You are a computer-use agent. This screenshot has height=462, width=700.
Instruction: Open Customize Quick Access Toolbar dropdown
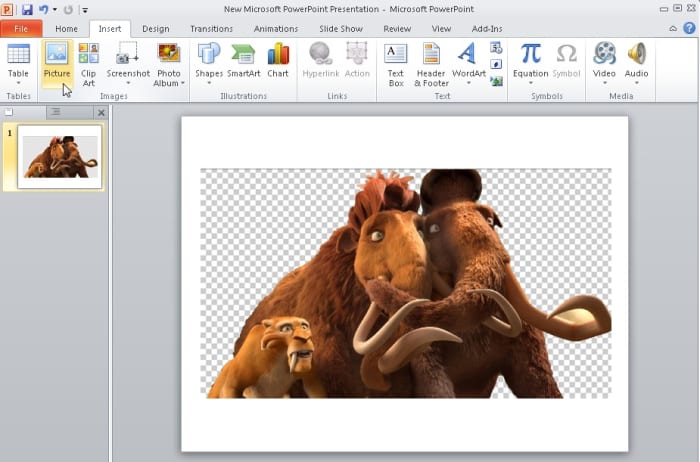85,10
